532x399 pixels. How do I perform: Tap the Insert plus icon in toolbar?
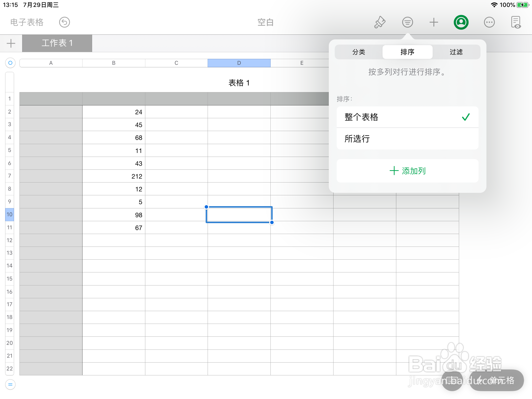(x=434, y=22)
